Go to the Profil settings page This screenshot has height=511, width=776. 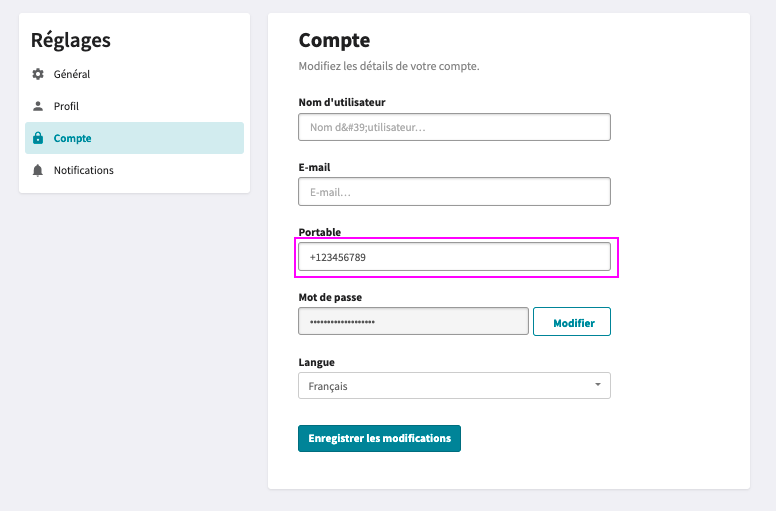point(134,106)
